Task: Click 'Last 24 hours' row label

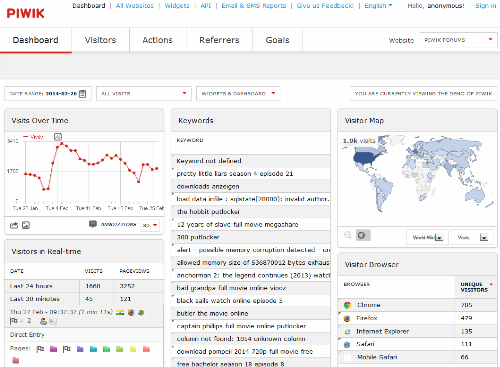Action: click(31, 286)
